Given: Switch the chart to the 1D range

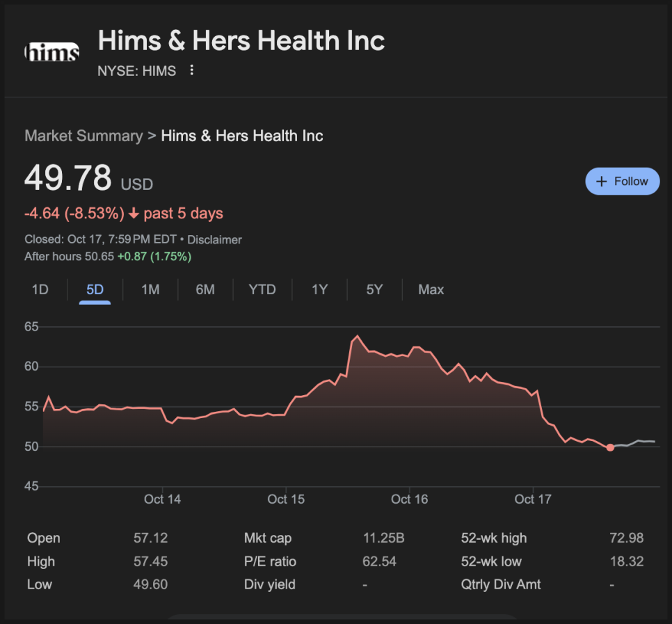Looking at the screenshot, I should pyautogui.click(x=40, y=289).
